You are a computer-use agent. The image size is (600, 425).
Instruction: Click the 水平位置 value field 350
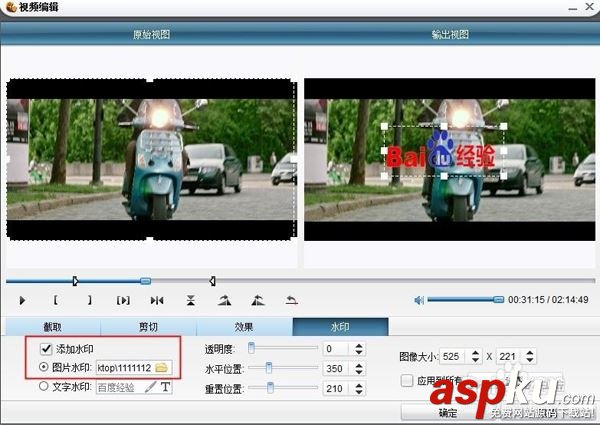(338, 369)
